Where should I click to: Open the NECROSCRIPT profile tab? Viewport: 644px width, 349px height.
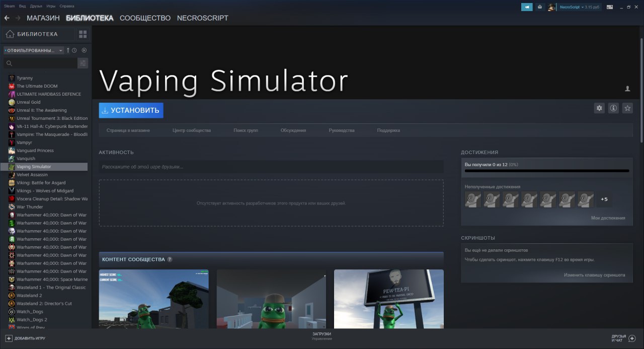click(203, 18)
